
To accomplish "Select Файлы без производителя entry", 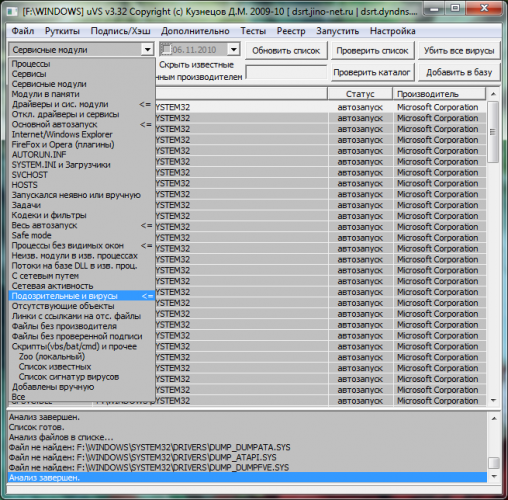I will tap(82, 326).
